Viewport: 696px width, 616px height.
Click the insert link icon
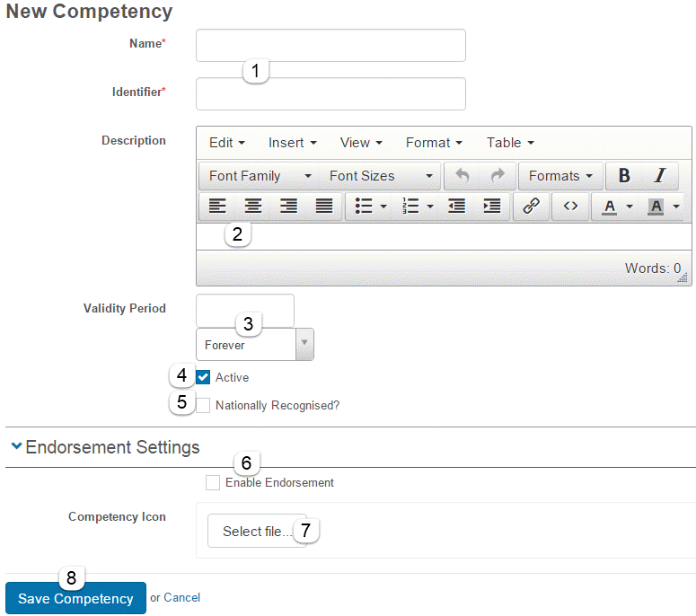pyautogui.click(x=531, y=207)
